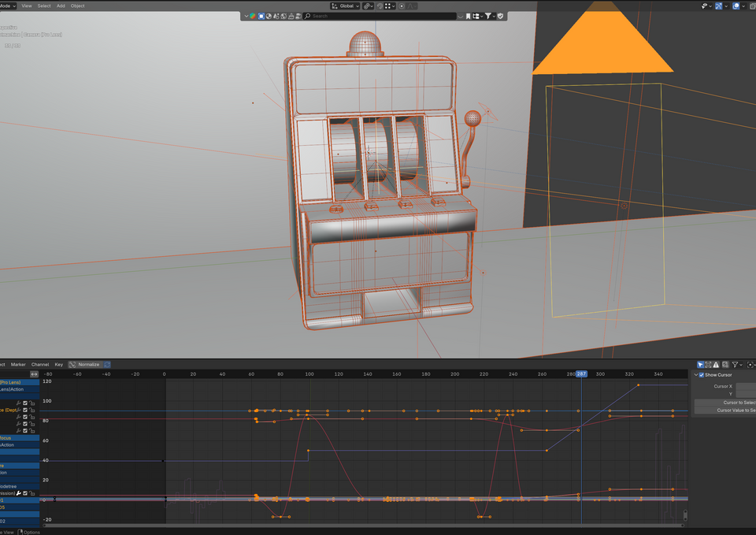
Task: Click the graph editor horizontal scrollbar
Action: [363, 526]
